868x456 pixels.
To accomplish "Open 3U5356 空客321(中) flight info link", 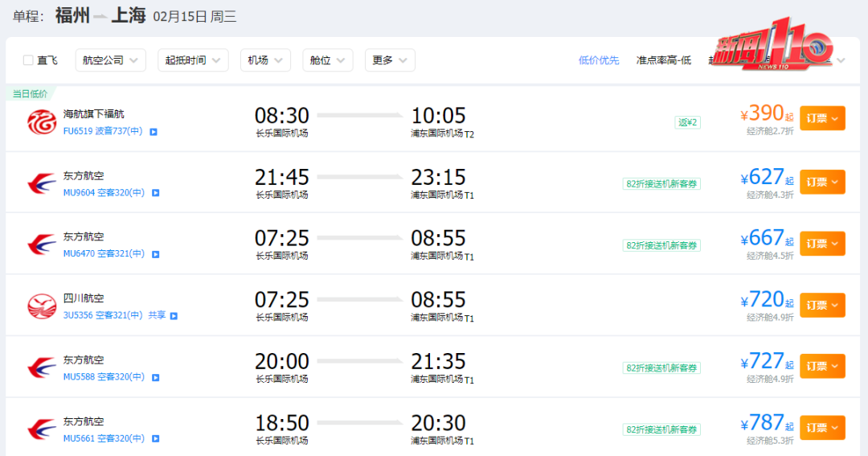I will [x=103, y=315].
